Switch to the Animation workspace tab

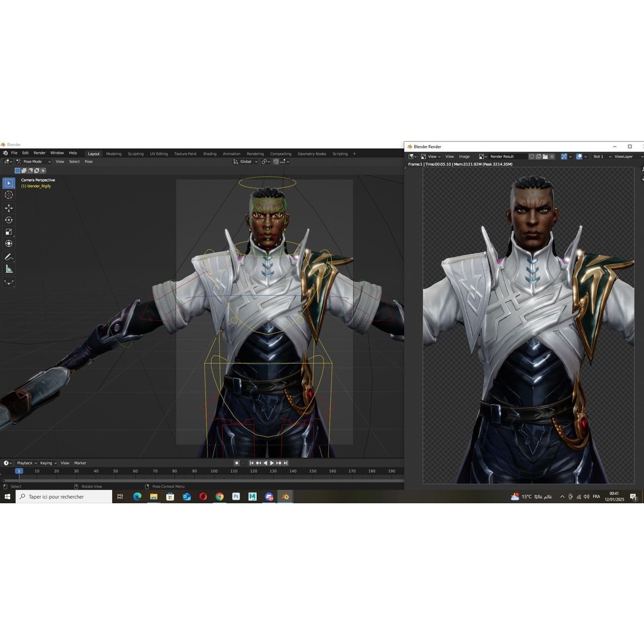231,154
